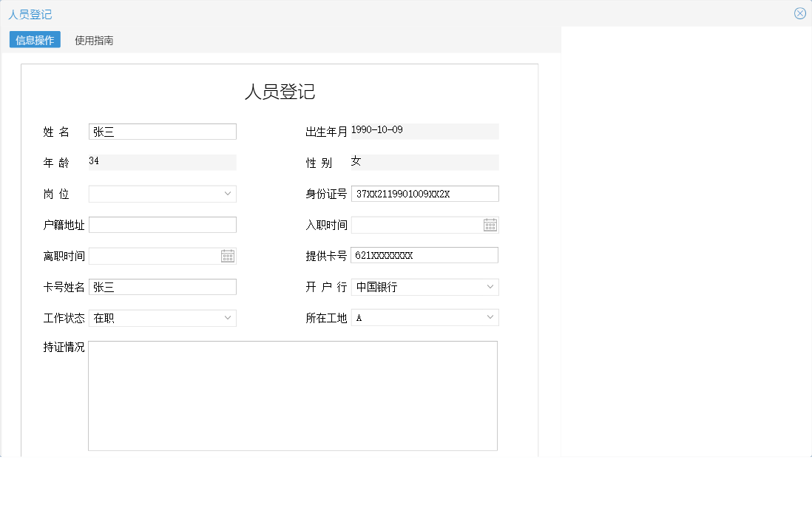Open the 入职时间 calendar picker icon

coord(490,224)
